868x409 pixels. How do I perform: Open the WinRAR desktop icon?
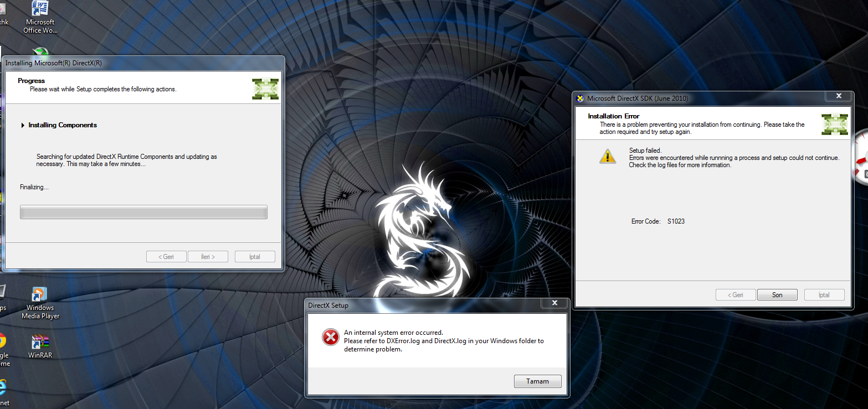[x=40, y=347]
